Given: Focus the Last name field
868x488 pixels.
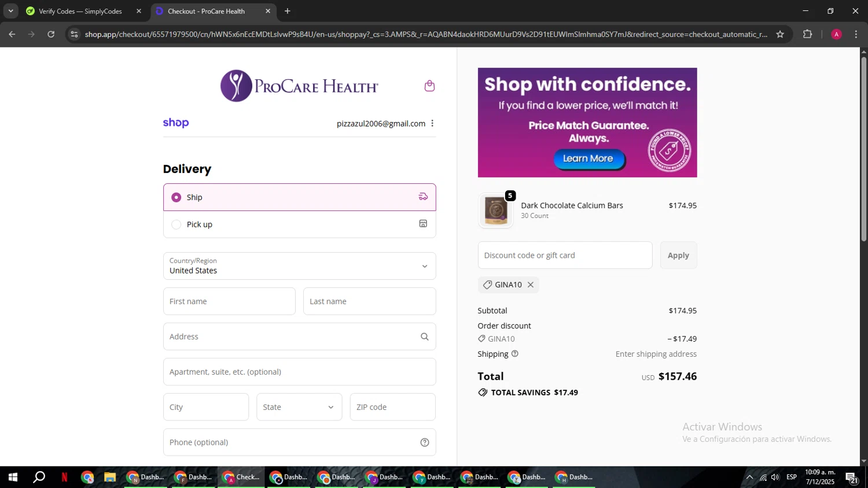Looking at the screenshot, I should [369, 301].
